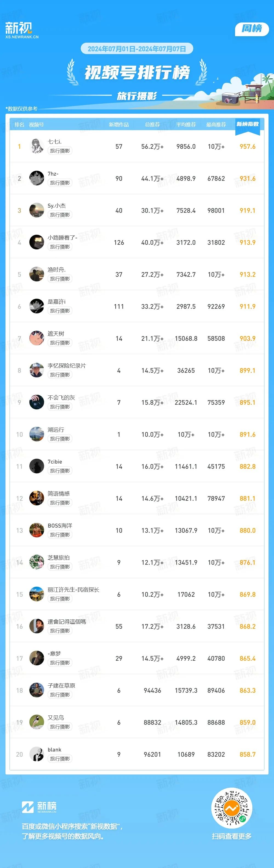Click the 周榜 badge
This screenshot has height=868, width=274.
click(252, 29)
